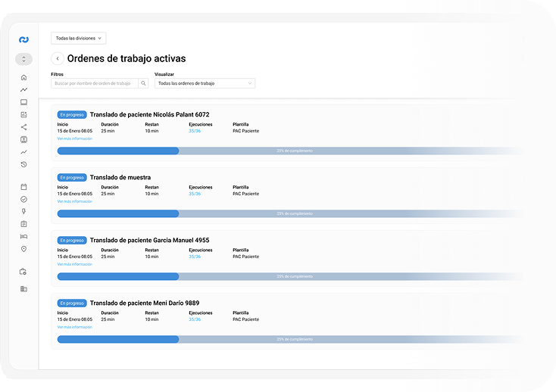
Task: Open the clipboard icon in sidebar
Action: click(23, 224)
